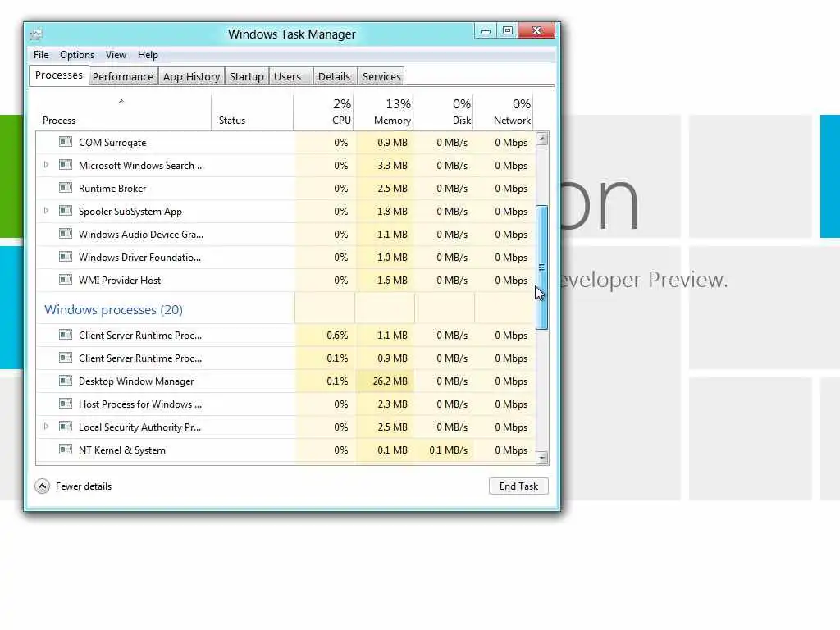
Task: Click the Host Process for Windows icon
Action: coord(66,404)
